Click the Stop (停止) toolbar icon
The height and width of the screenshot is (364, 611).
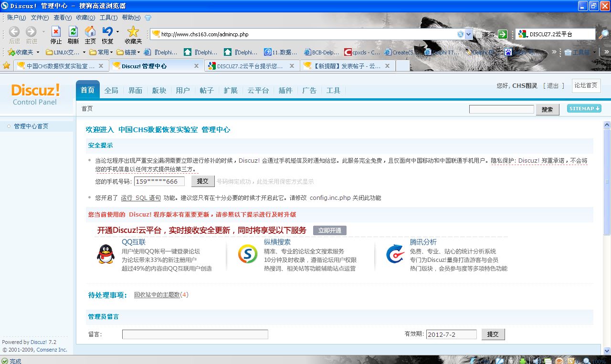[x=56, y=32]
